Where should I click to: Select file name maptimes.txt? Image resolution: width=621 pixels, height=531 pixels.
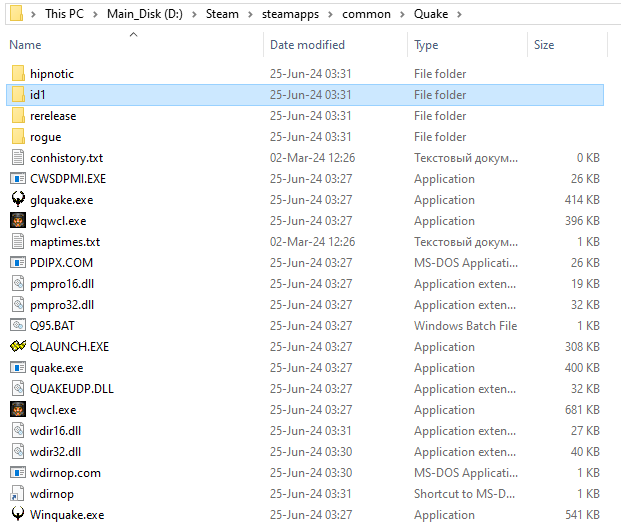coord(65,242)
